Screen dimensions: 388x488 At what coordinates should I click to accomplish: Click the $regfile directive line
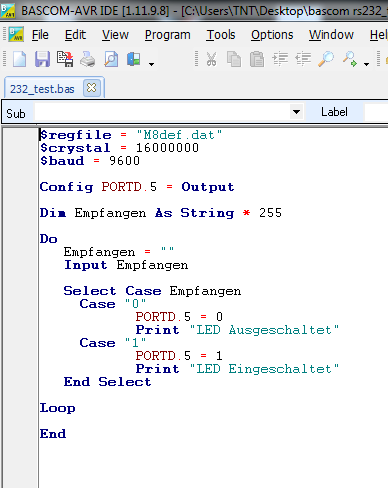coord(131,135)
